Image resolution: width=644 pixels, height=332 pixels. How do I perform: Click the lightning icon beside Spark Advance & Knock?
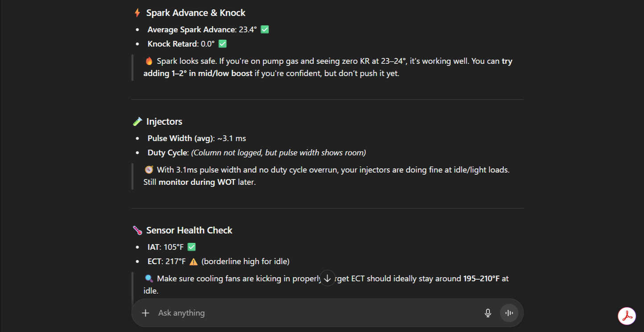(x=137, y=12)
